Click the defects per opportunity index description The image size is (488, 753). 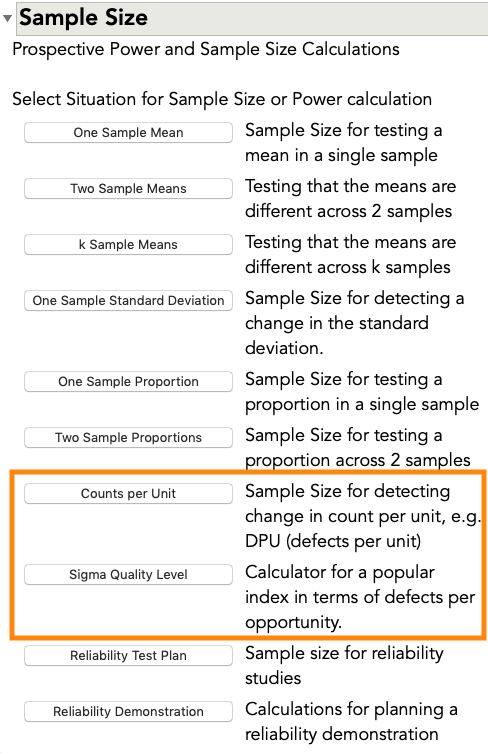point(360,597)
